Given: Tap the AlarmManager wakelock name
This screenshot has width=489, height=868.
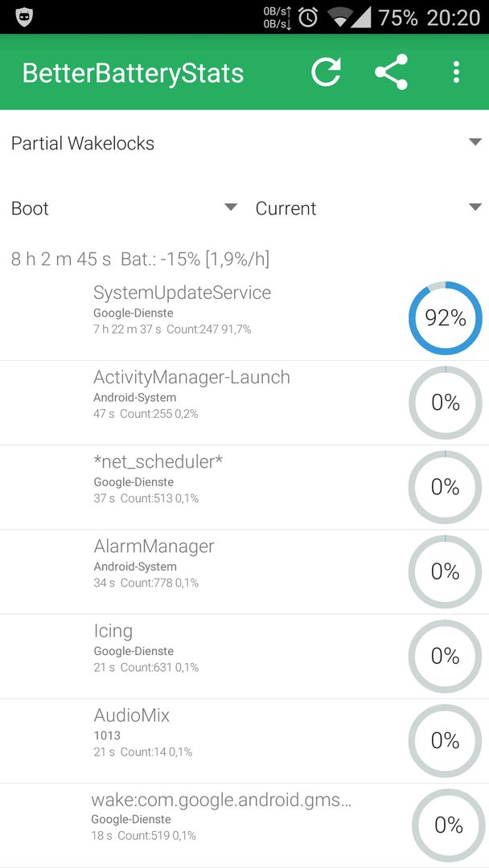Looking at the screenshot, I should tap(154, 547).
